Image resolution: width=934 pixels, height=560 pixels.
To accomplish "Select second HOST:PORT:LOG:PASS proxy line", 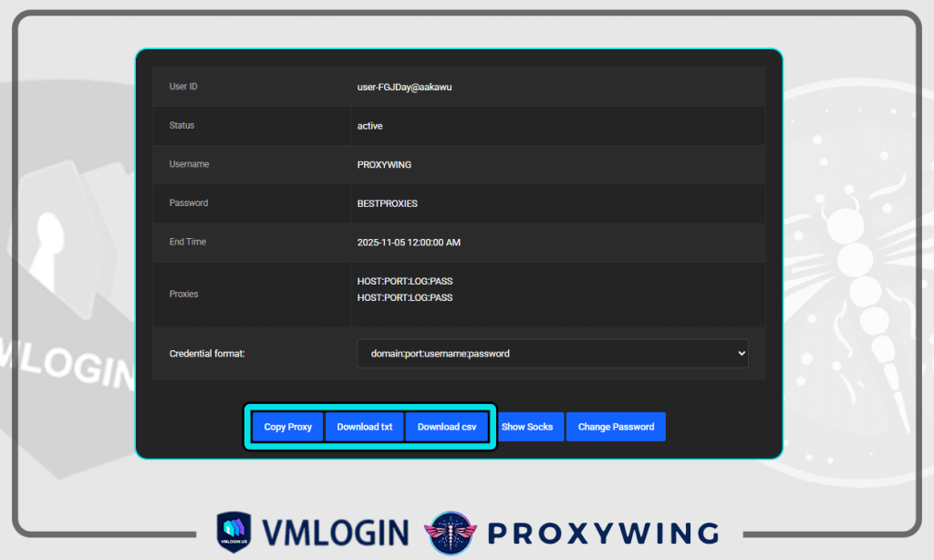I will tap(405, 297).
